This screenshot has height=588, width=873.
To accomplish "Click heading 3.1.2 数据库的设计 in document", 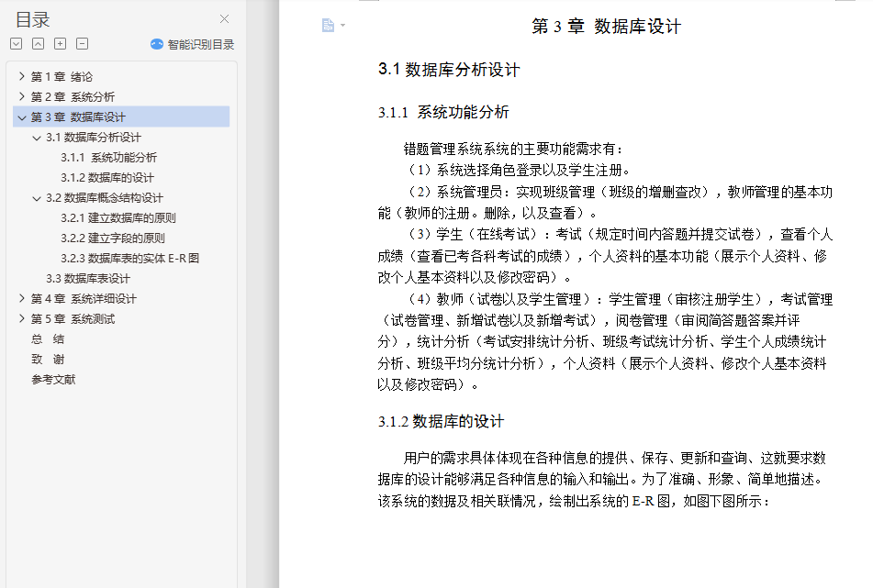I will tap(441, 422).
